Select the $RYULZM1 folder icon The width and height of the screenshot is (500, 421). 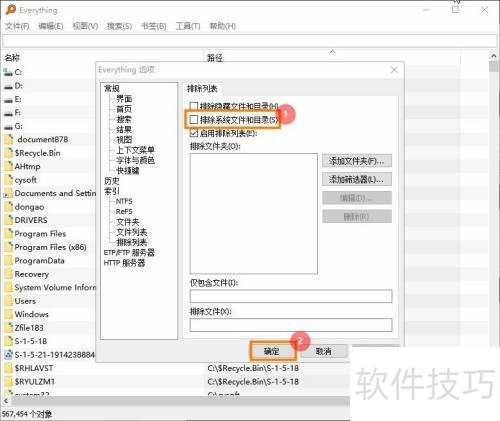9,382
